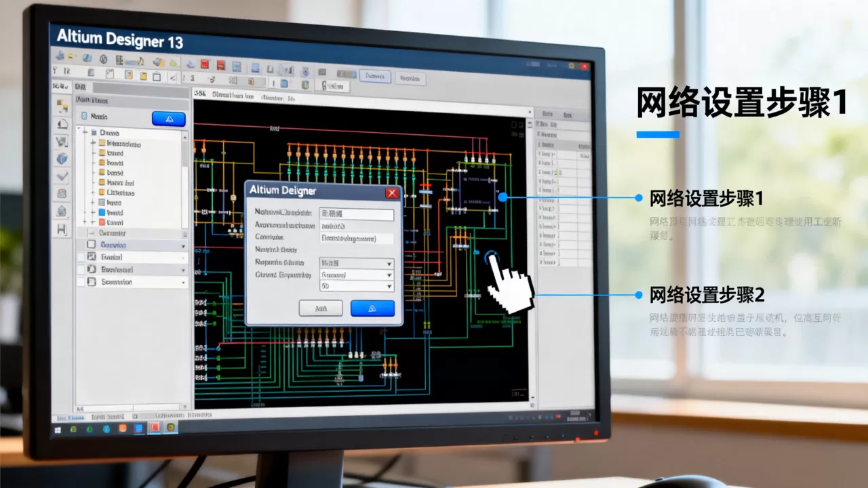Click the Y-shaped filter icon in second toolbar row

[54, 70]
